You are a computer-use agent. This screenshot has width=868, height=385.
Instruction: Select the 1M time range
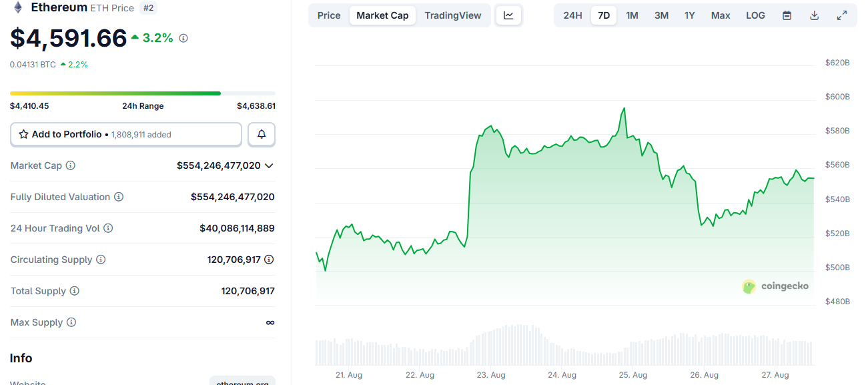pyautogui.click(x=632, y=15)
